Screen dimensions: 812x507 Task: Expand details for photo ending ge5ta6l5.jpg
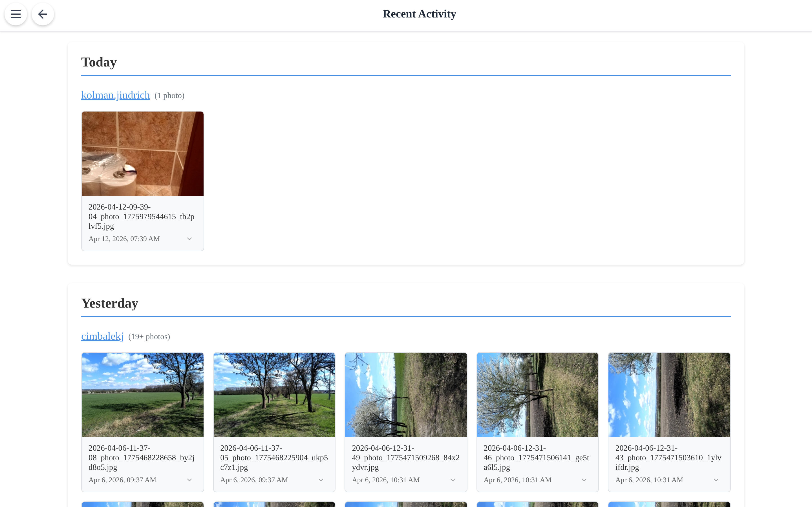[584, 480]
